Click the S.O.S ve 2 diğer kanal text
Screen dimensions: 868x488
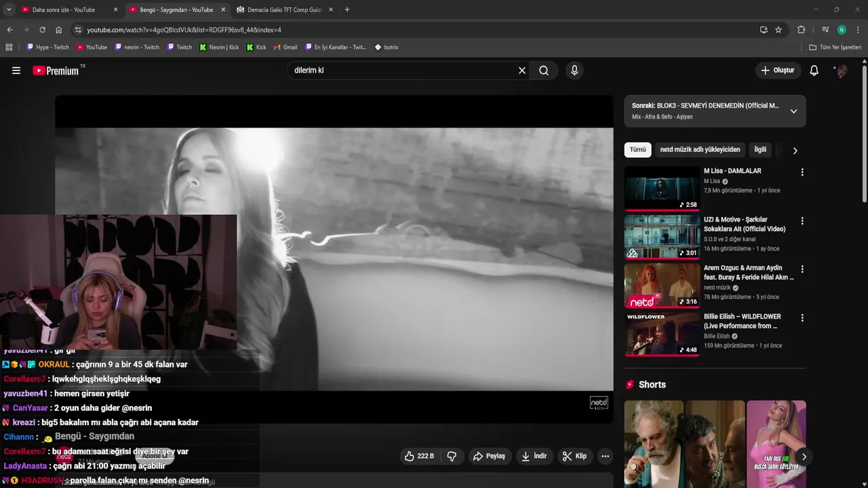tap(730, 239)
